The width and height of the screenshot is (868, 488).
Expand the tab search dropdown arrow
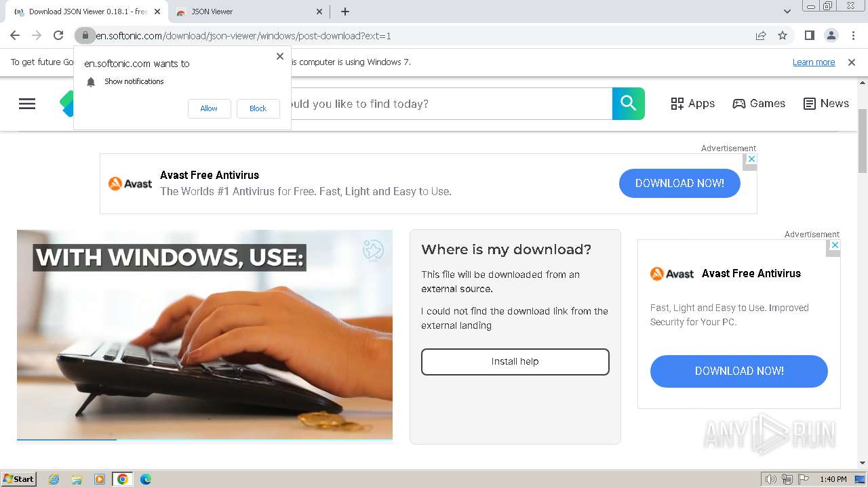click(x=787, y=12)
